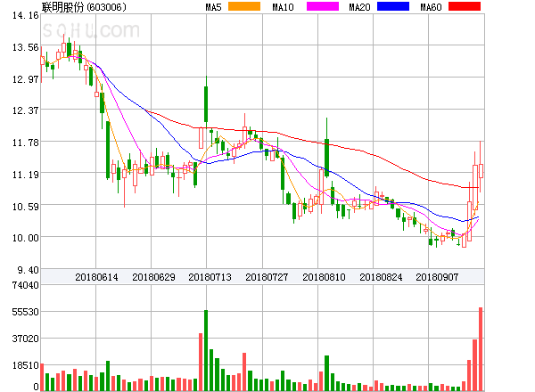Image resolution: width=535 pixels, height=392 pixels.
Task: Click the magenta MA10 legend swatch
Action: (323, 6)
